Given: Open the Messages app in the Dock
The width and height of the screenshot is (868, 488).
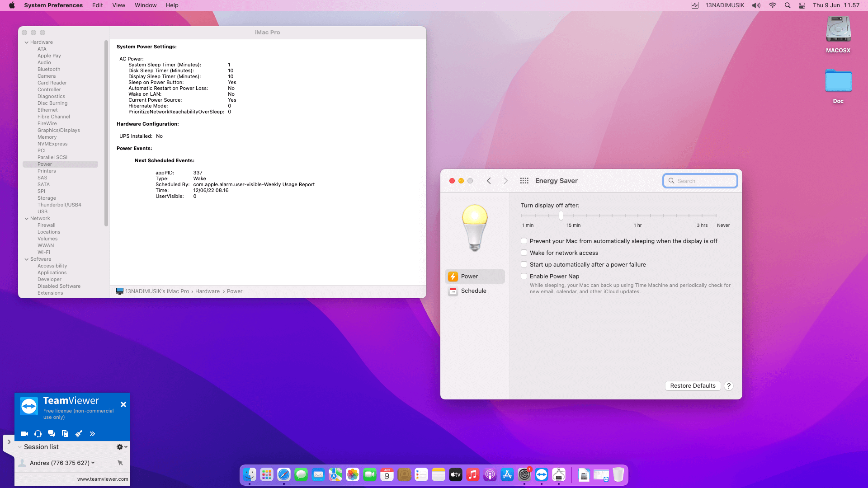Looking at the screenshot, I should point(301,474).
